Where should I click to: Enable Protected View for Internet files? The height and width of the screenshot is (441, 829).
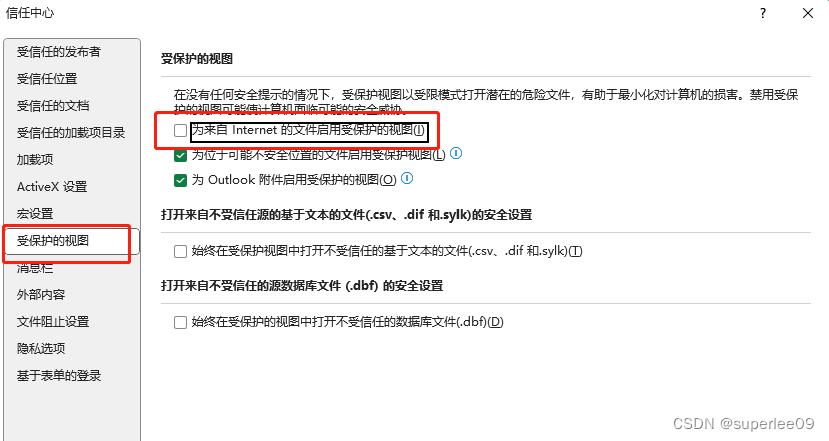pos(180,130)
